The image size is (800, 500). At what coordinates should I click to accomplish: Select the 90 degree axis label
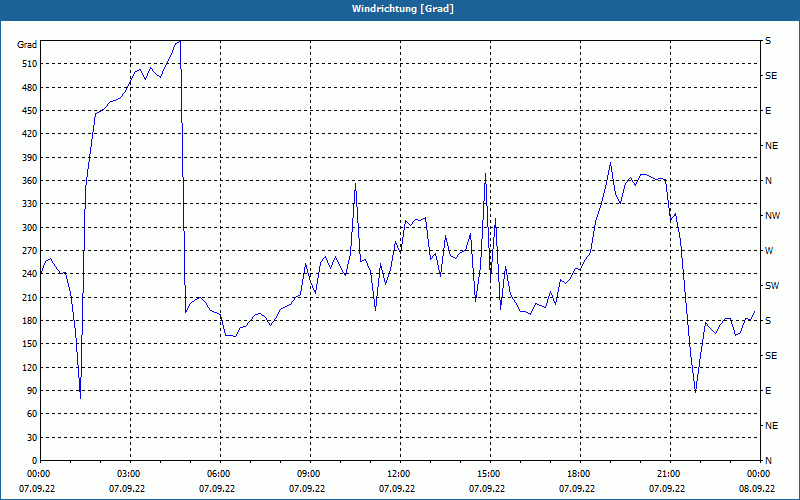tap(31, 391)
